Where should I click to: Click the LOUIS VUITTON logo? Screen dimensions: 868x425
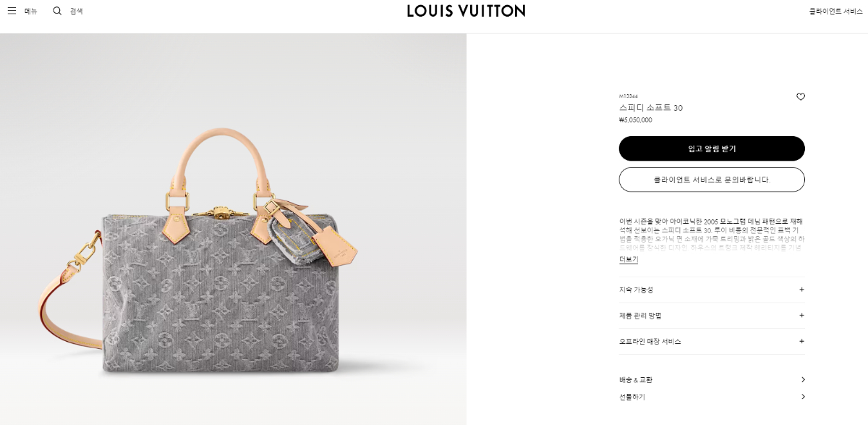click(466, 11)
